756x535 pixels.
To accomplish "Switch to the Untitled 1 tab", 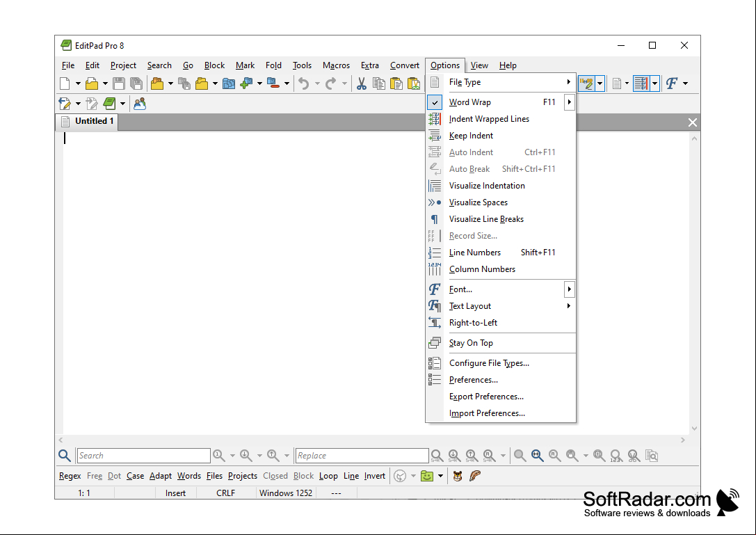I will 87,122.
